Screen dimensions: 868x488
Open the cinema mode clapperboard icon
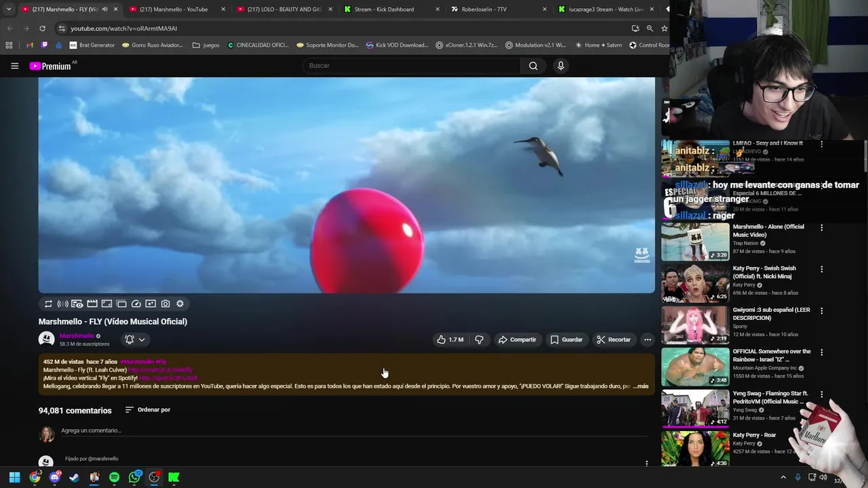click(92, 304)
